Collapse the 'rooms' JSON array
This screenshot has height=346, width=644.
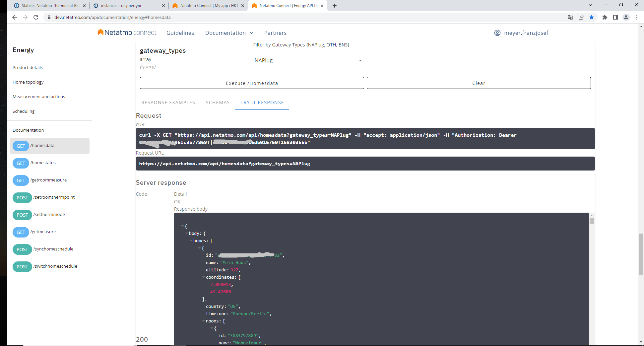click(x=204, y=321)
